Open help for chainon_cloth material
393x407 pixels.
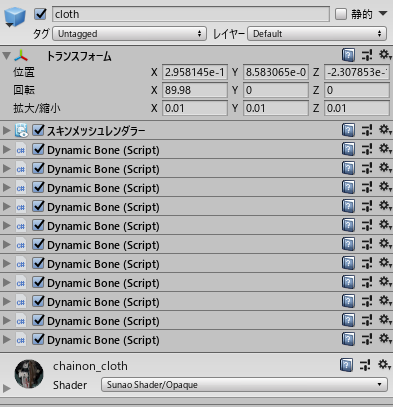click(346, 365)
